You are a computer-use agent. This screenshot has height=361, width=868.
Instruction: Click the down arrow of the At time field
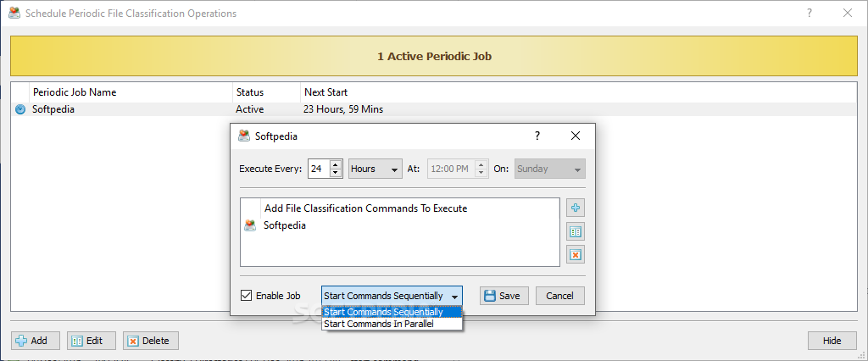(481, 174)
